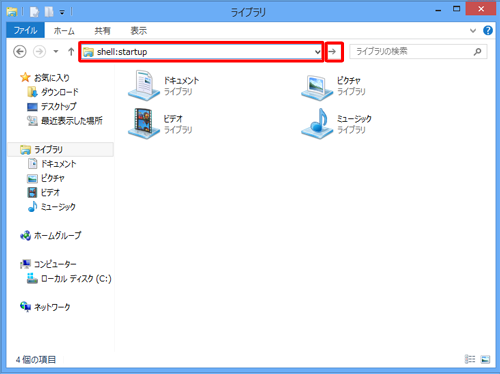Switch to large icons view in status bar
Viewport: 500px width, 374px height.
485,359
